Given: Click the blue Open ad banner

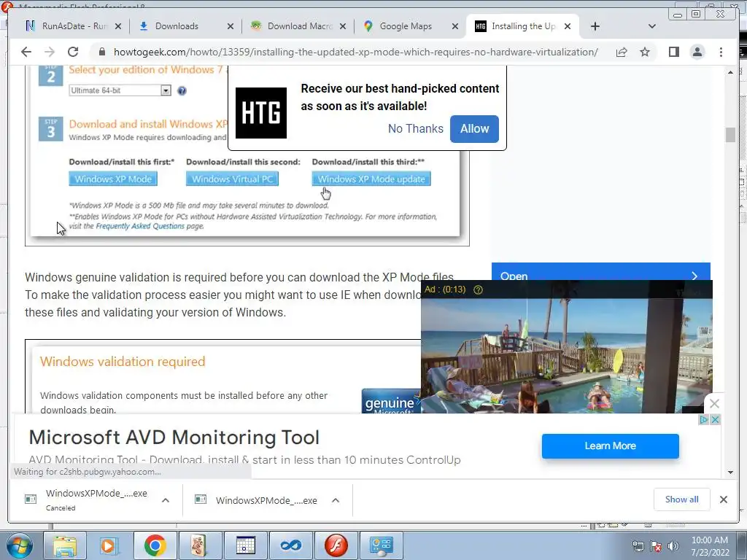Looking at the screenshot, I should click(x=601, y=271).
